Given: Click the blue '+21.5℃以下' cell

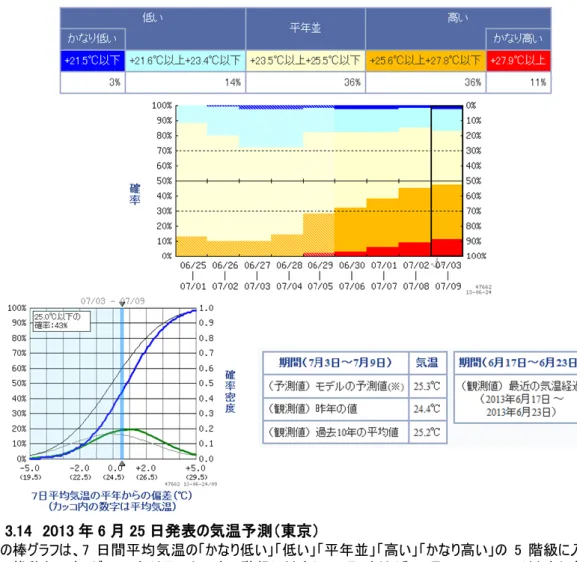Looking at the screenshot, I should click(93, 60).
